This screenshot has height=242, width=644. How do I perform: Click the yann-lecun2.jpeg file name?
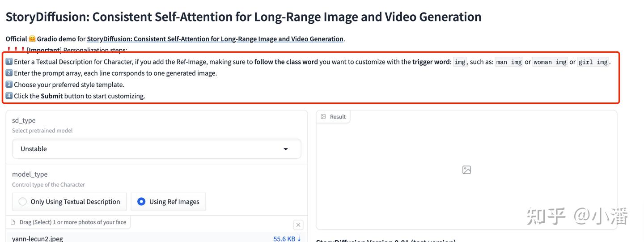[38, 238]
